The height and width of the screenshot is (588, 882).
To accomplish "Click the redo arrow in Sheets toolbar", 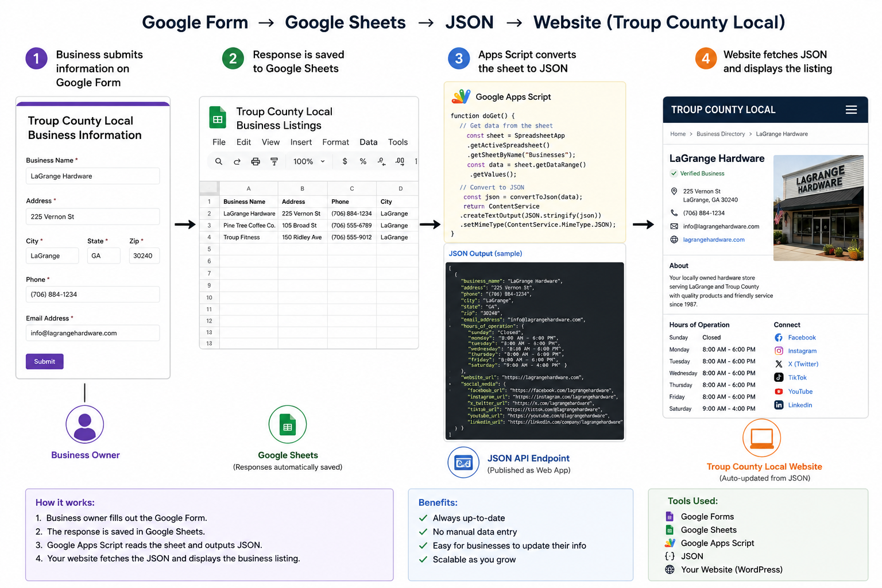I will pos(237,162).
